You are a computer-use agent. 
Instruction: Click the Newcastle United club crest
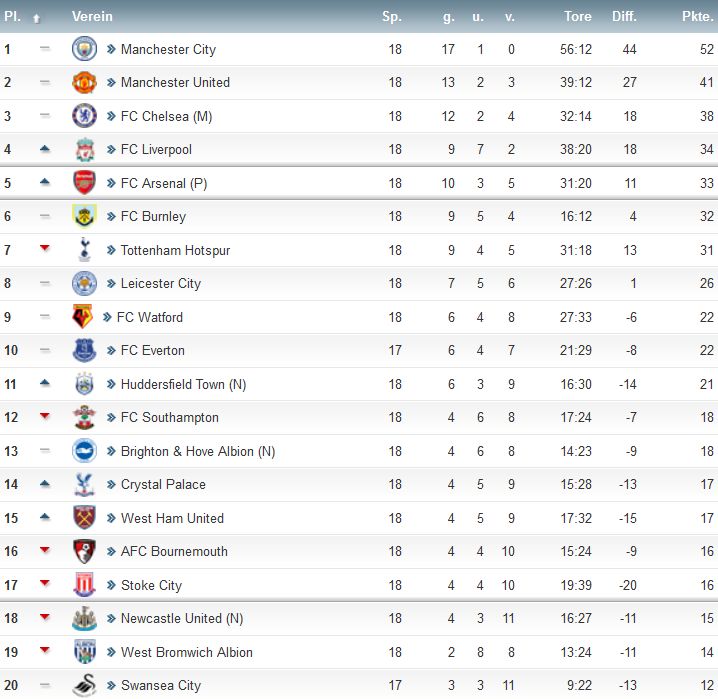[x=84, y=619]
